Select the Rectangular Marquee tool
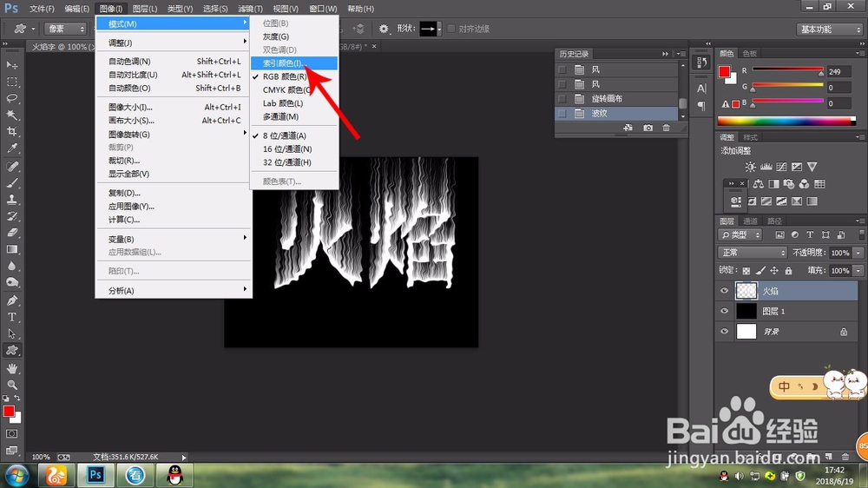This screenshot has width=868, height=488. 11,82
